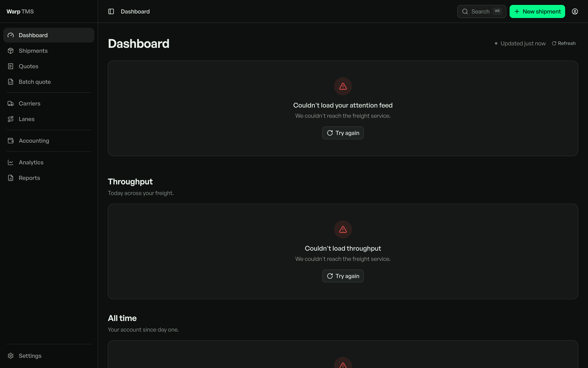This screenshot has height=368, width=588.
Task: Click 'Your account since day one.' text
Action: [143, 330]
